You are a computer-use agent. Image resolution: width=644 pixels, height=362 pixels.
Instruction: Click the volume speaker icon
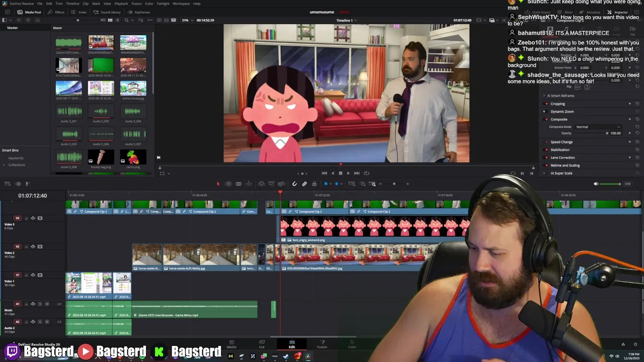click(596, 184)
